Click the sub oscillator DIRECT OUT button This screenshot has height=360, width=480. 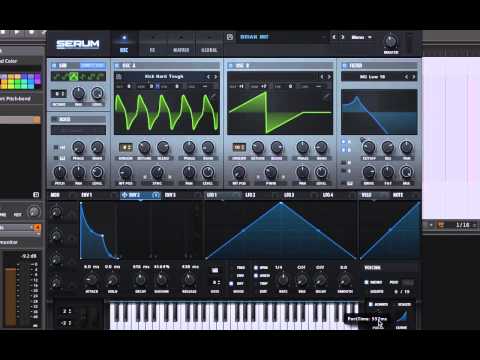[x=93, y=66]
